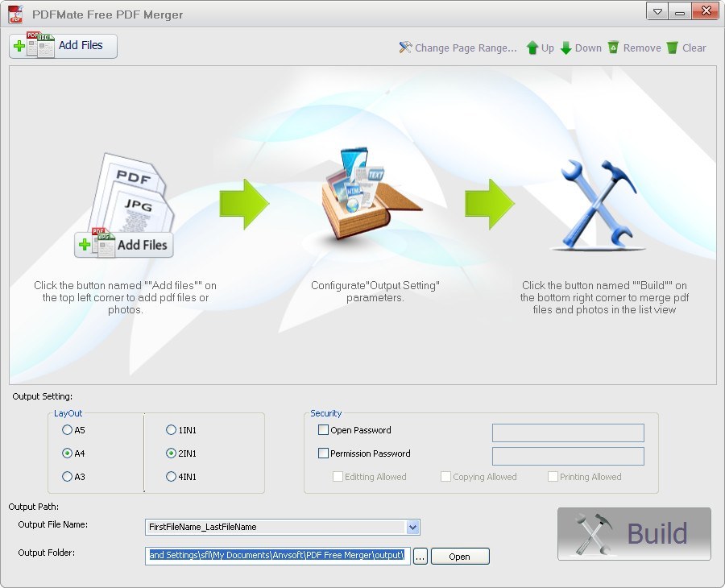This screenshot has width=725, height=588.
Task: Select the 1IN1 layout option
Action: (170, 430)
